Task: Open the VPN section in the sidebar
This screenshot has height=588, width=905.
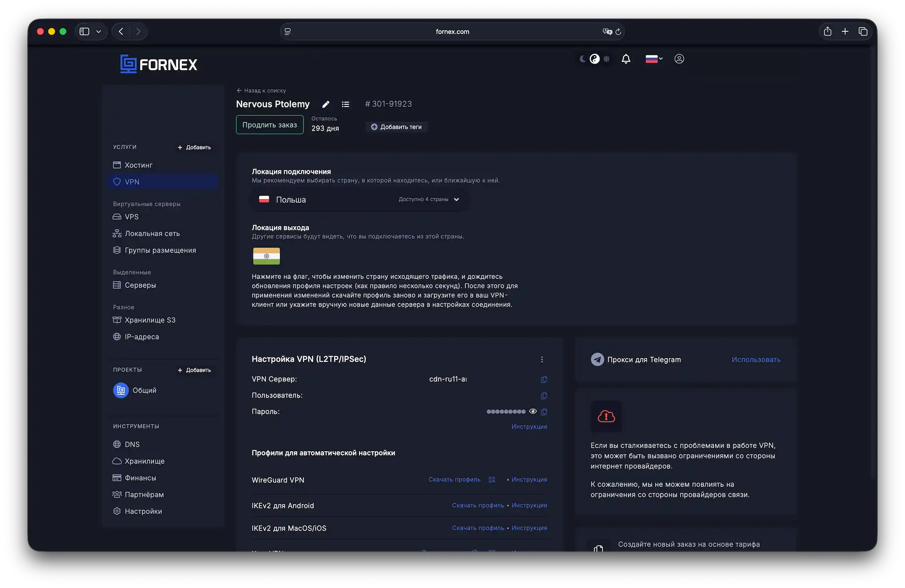Action: pos(132,181)
